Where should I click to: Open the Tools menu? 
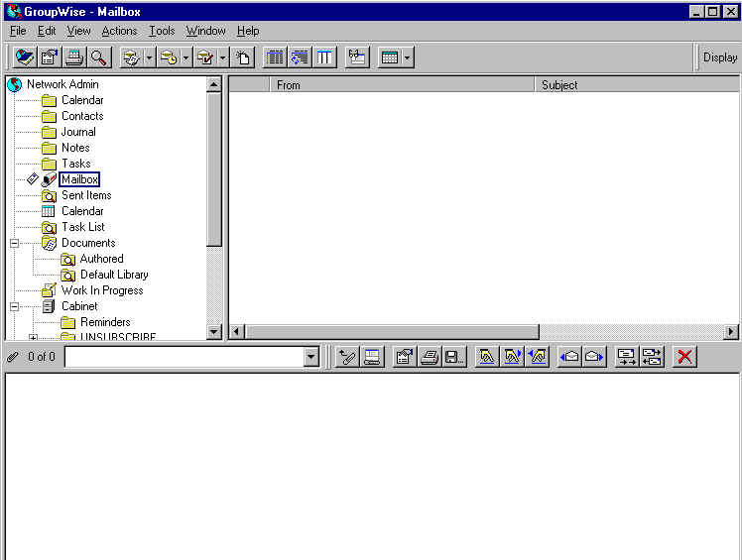tap(162, 31)
